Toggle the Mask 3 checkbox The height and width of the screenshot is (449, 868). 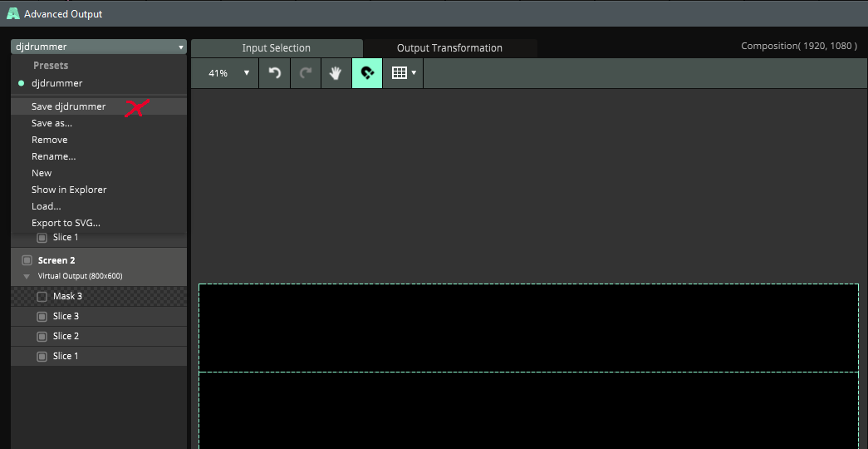42,297
